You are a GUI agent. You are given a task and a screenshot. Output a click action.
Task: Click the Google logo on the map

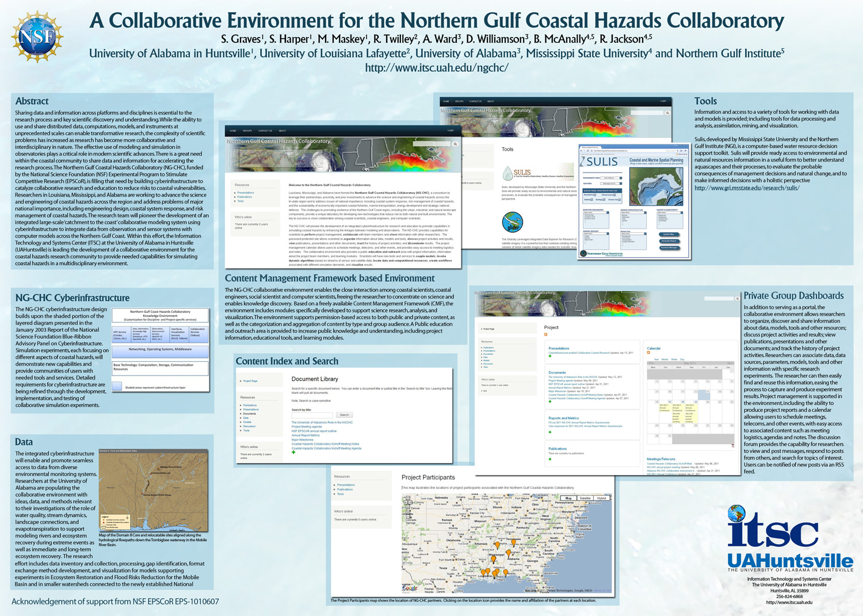coord(410,588)
